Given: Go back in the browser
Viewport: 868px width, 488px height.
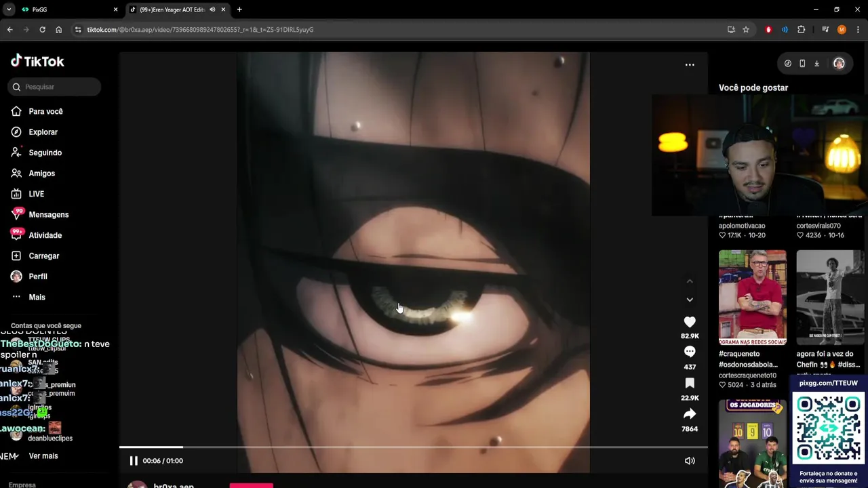Looking at the screenshot, I should coord(9,30).
